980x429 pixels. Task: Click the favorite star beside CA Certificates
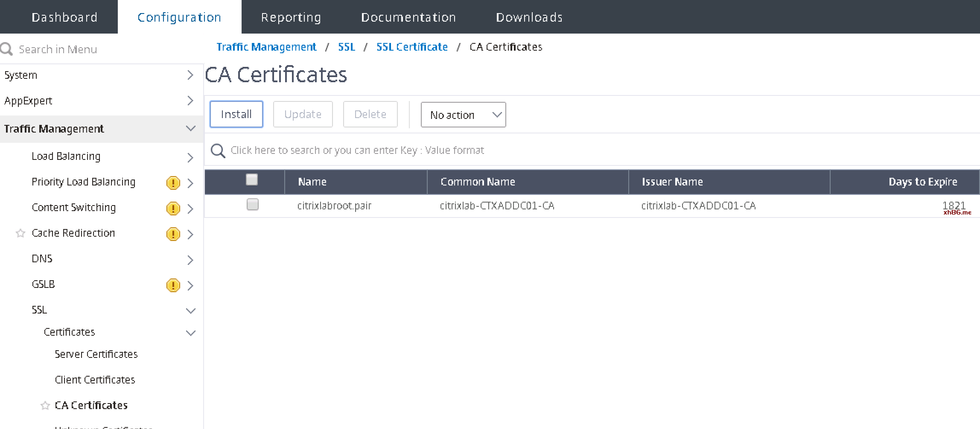[45, 405]
